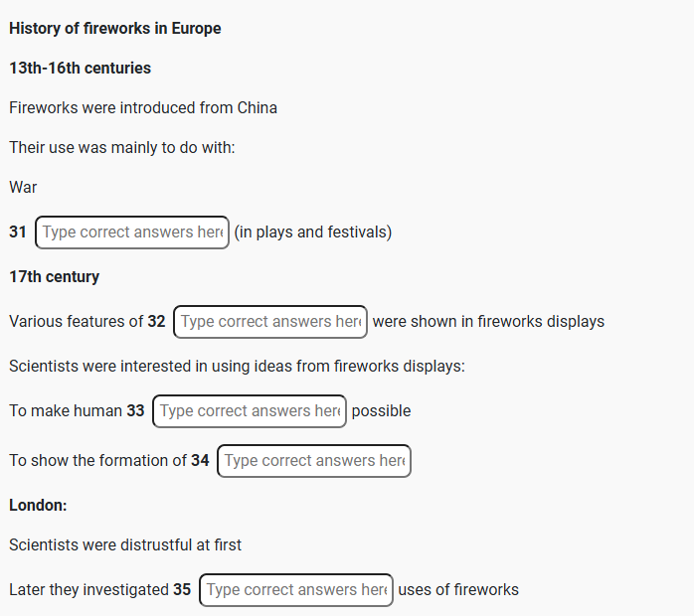Click the "17th century" subheading
Image resolution: width=694 pixels, height=616 pixels.
[55, 277]
